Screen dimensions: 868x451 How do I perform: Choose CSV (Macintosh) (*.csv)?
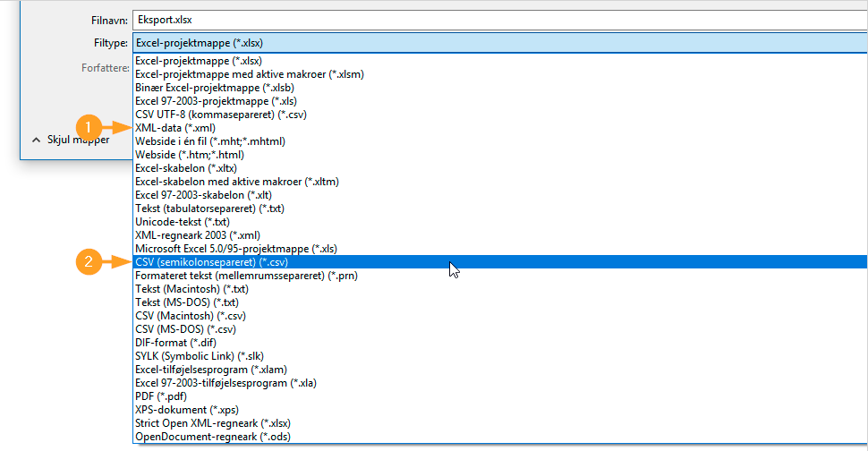click(x=500, y=316)
